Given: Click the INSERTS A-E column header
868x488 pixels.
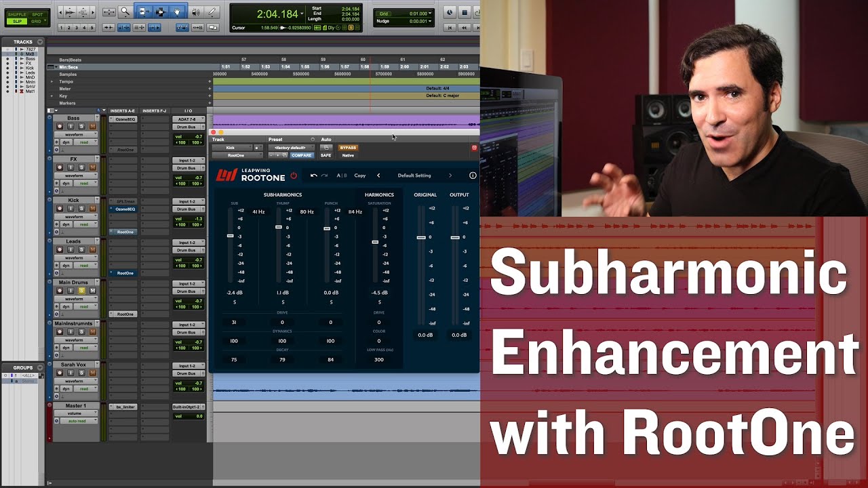Looking at the screenshot, I should pyautogui.click(x=123, y=110).
